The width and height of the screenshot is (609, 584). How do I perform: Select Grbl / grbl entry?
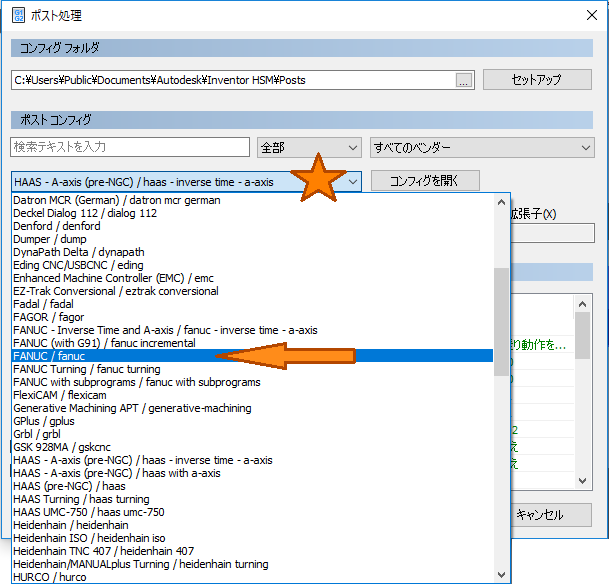click(x=252, y=434)
